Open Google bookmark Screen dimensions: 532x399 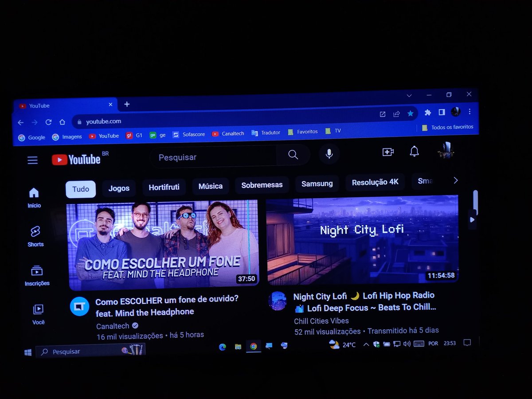click(31, 137)
